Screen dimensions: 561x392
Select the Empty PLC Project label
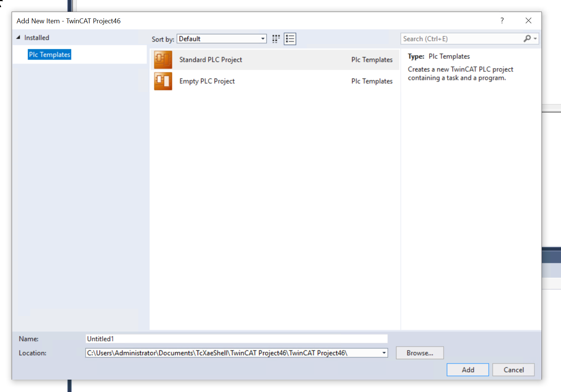207,81
